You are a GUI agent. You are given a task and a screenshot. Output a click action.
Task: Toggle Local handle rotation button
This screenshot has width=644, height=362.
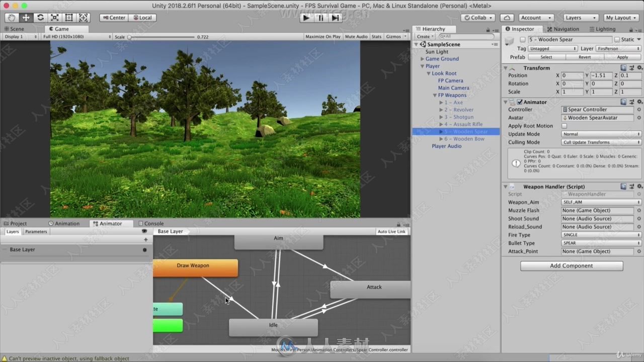pyautogui.click(x=142, y=18)
